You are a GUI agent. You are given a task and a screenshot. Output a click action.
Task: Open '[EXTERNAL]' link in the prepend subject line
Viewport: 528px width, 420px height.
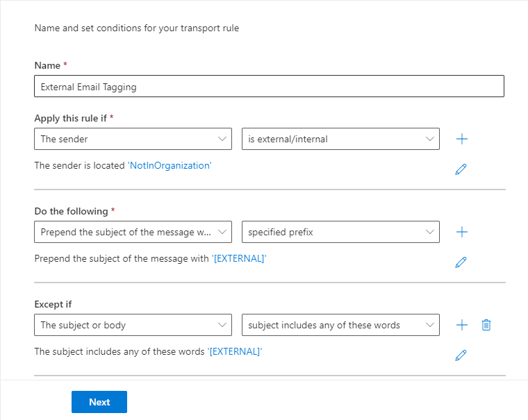coord(239,259)
